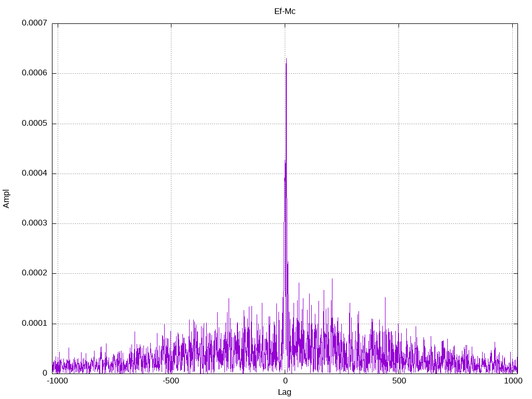Click the 0.0002 y-axis tick label

pos(34,273)
